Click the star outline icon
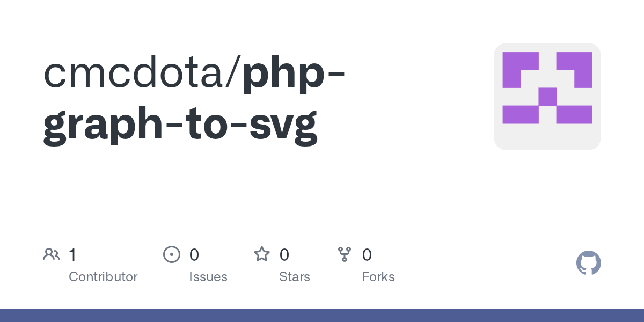Image resolution: width=644 pixels, height=322 pixels. click(x=262, y=254)
